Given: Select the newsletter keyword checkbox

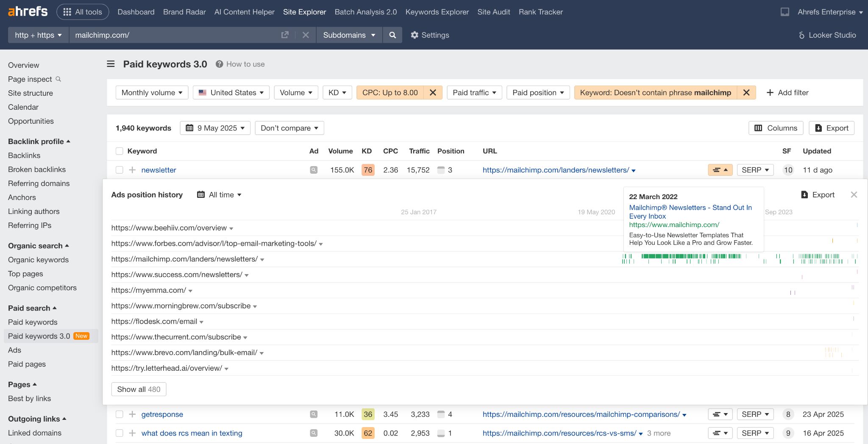Looking at the screenshot, I should click(119, 170).
